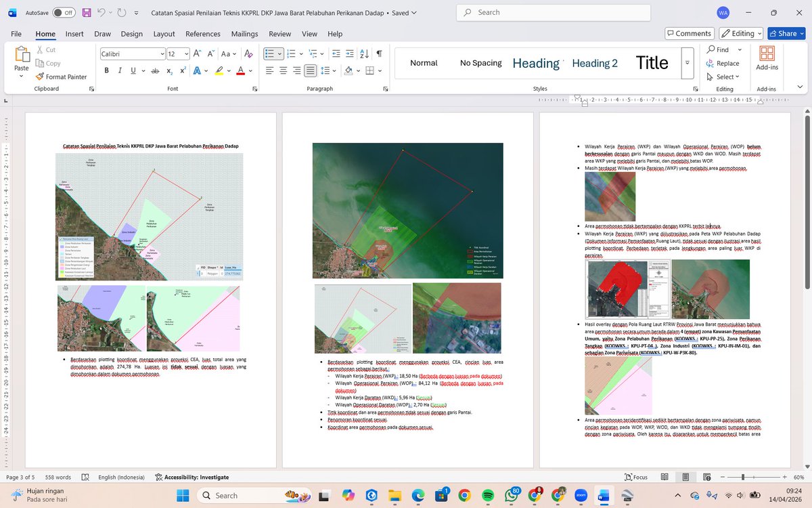812x508 pixels.
Task: Apply strikethrough to text
Action: click(x=155, y=70)
